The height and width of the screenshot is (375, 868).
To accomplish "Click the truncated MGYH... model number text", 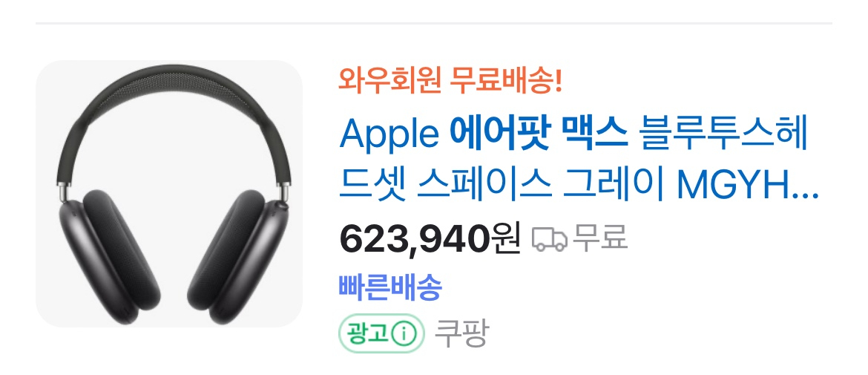I will [x=748, y=186].
